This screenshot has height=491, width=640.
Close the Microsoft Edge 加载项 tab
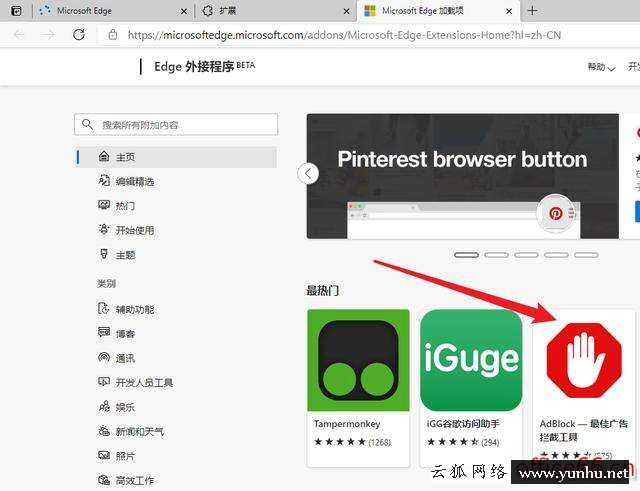click(509, 11)
